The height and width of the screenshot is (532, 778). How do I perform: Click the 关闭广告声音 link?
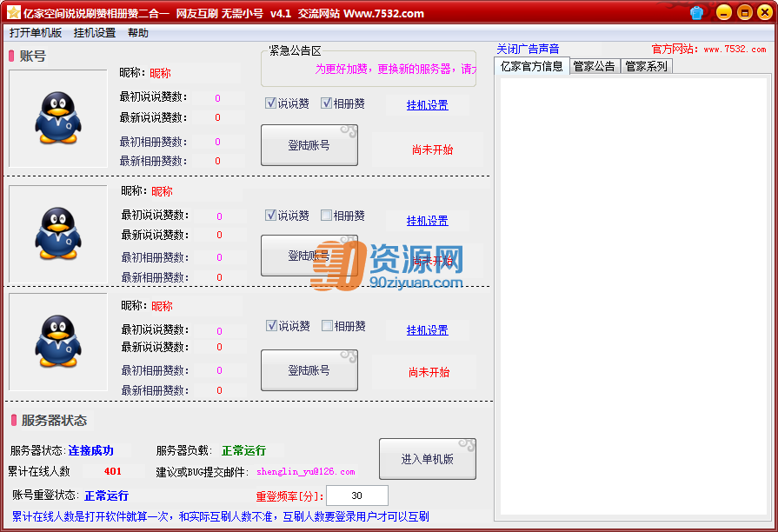(x=528, y=50)
